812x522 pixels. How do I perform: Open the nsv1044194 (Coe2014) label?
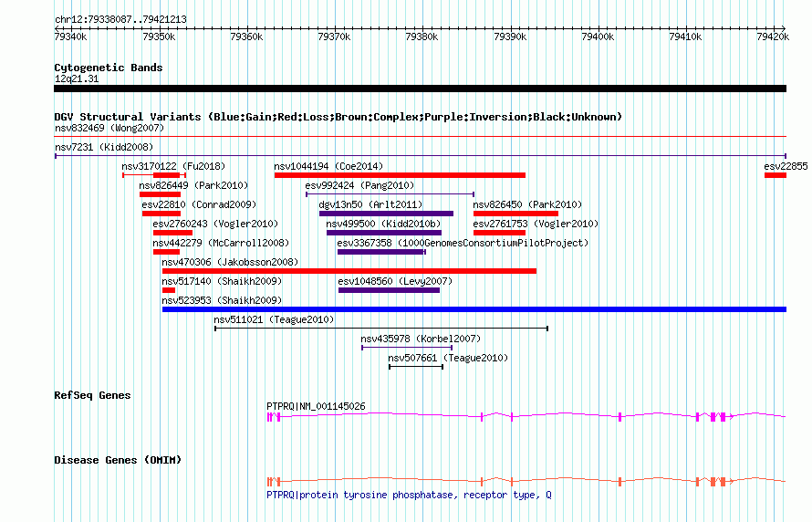328,166
